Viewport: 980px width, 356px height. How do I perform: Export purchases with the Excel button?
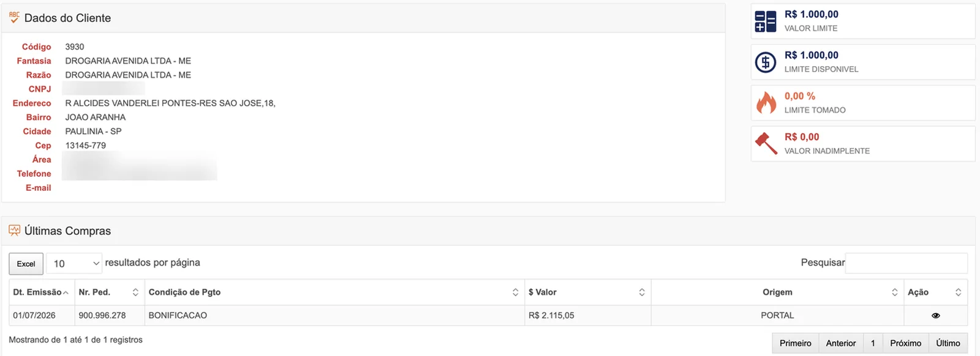pyautogui.click(x=26, y=264)
